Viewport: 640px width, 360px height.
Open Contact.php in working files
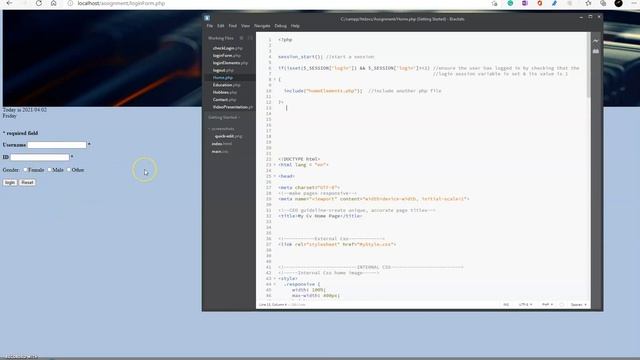point(224,100)
